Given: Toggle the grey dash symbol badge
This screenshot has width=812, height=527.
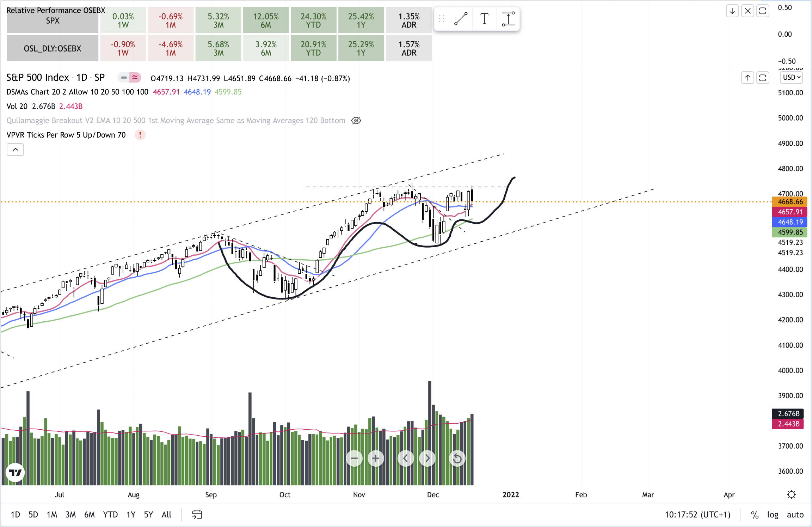Looking at the screenshot, I should tap(123, 77).
